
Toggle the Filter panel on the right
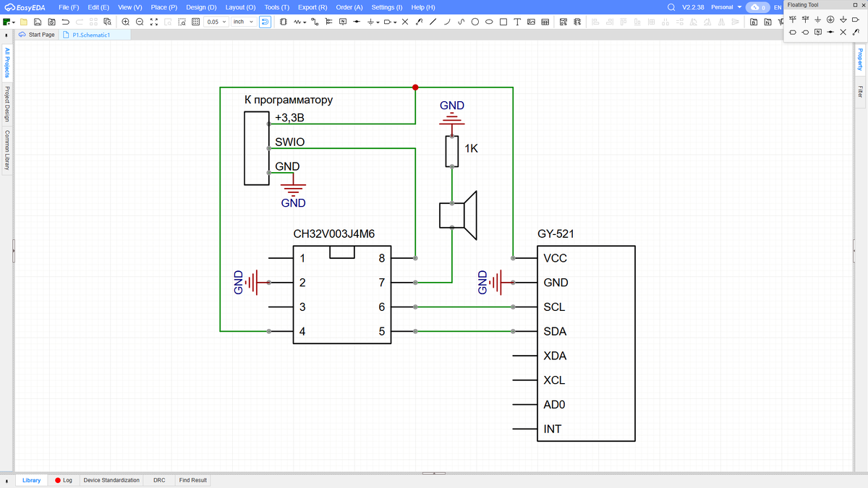coord(860,91)
